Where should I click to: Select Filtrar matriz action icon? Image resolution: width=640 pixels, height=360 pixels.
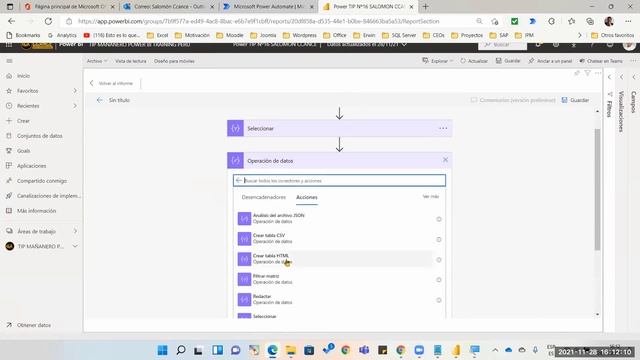pos(244,279)
